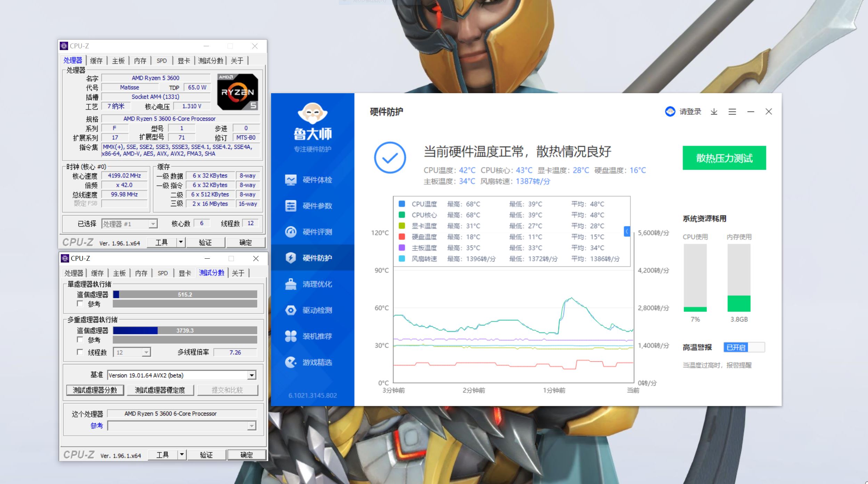Click 验证 in top CPU-Z window
Viewport: 868px width, 484px height.
point(205,242)
